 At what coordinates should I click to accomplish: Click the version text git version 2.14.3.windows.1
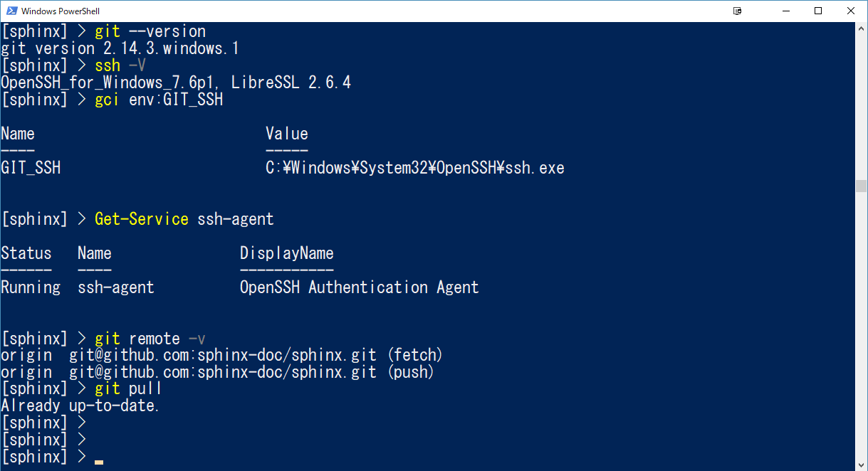click(x=121, y=48)
